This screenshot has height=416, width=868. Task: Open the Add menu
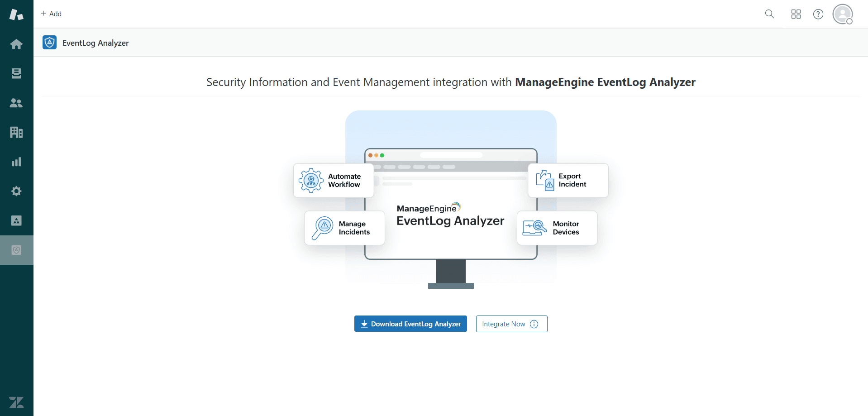(51, 14)
